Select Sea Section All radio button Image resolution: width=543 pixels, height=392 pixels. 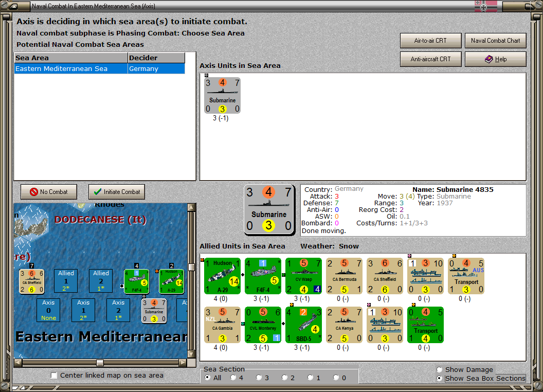pyautogui.click(x=207, y=378)
